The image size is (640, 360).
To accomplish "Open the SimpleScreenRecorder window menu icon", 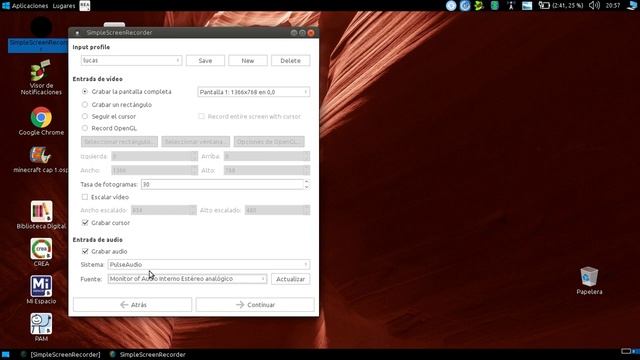I will coord(77,33).
